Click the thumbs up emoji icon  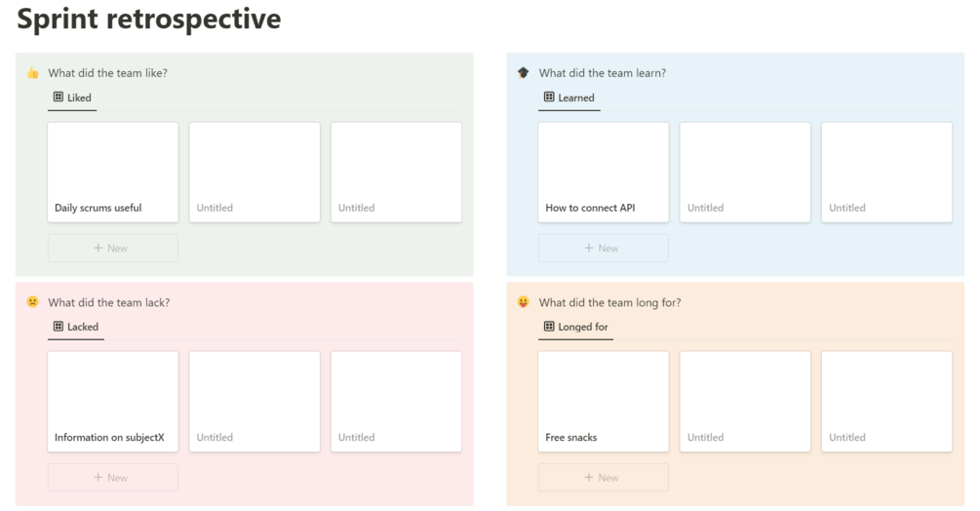click(33, 73)
